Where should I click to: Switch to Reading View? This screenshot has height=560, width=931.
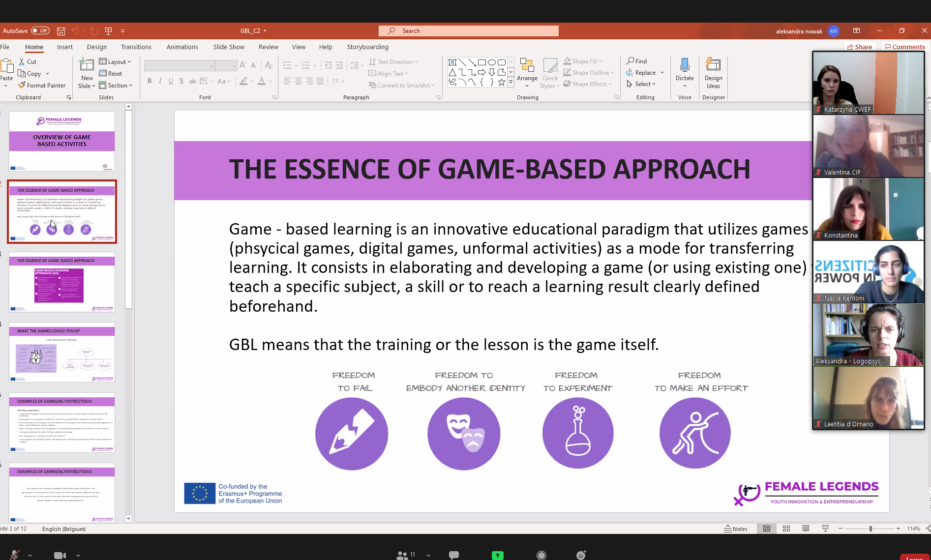pyautogui.click(x=806, y=529)
